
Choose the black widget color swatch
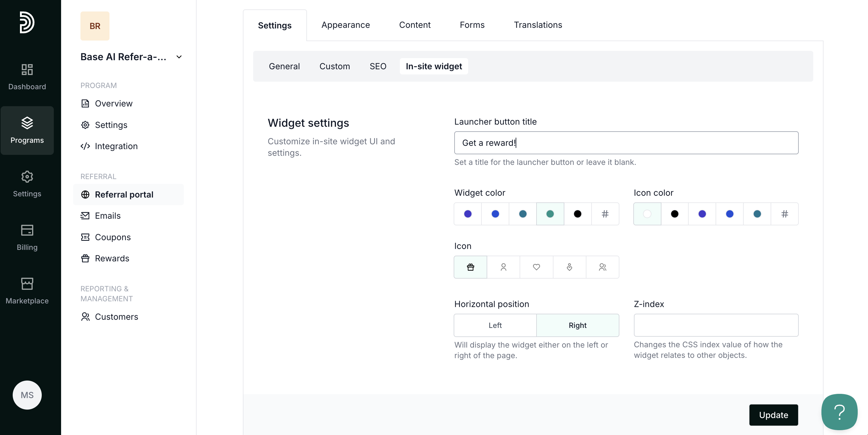(577, 214)
